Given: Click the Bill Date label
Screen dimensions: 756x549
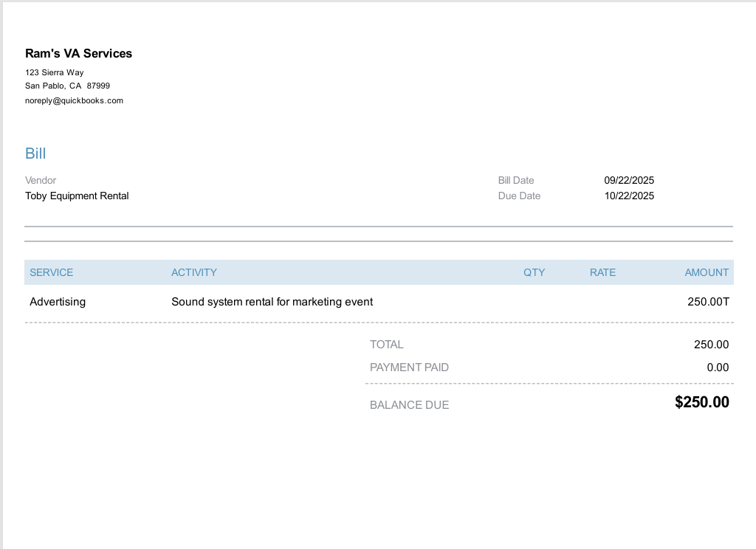Looking at the screenshot, I should 516,180.
